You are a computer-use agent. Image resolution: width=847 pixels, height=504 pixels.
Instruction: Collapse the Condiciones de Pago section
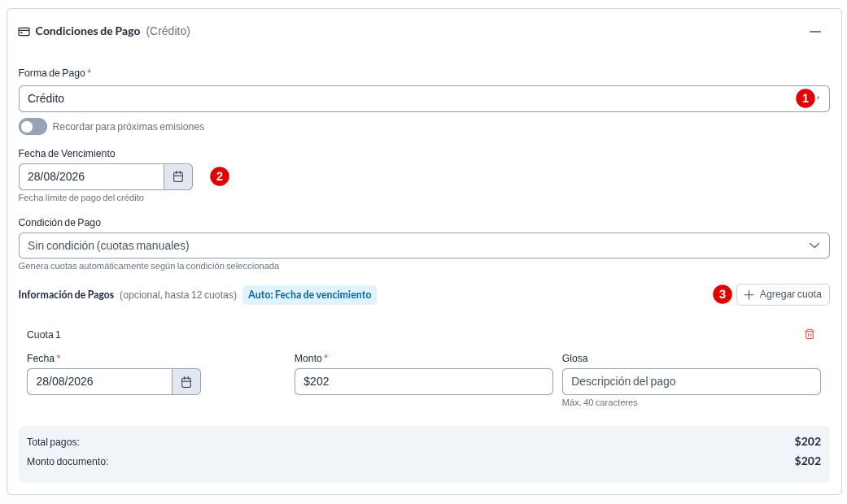(815, 32)
